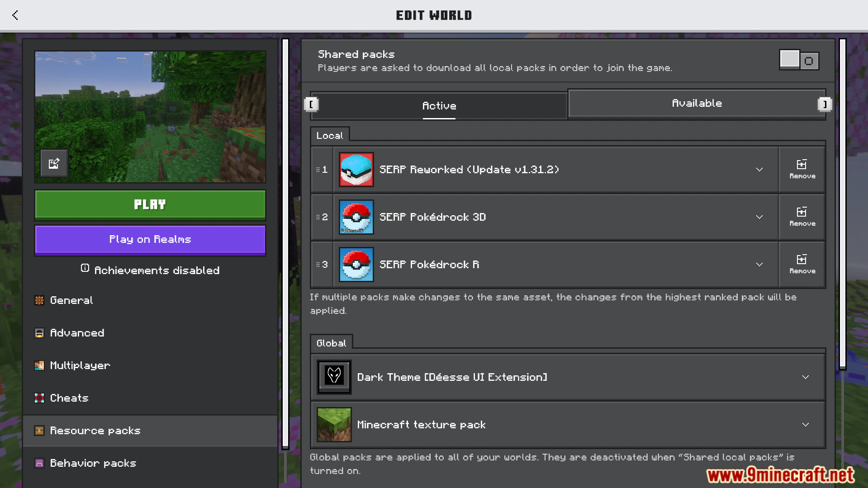Viewport: 868px width, 488px height.
Task: Click the right bracket tab navigation button
Action: tap(825, 104)
